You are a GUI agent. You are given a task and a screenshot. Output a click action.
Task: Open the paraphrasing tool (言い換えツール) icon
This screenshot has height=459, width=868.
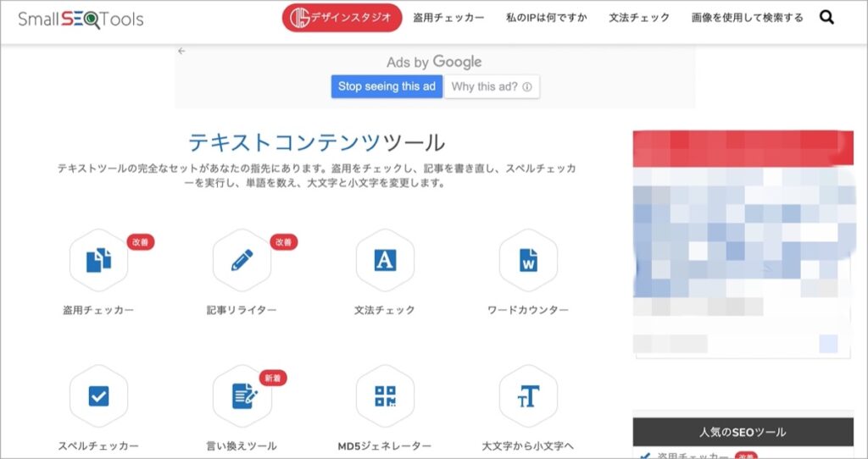pos(242,396)
